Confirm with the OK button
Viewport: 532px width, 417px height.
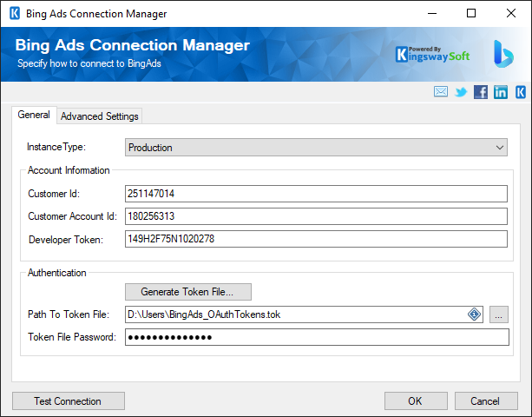click(x=416, y=401)
